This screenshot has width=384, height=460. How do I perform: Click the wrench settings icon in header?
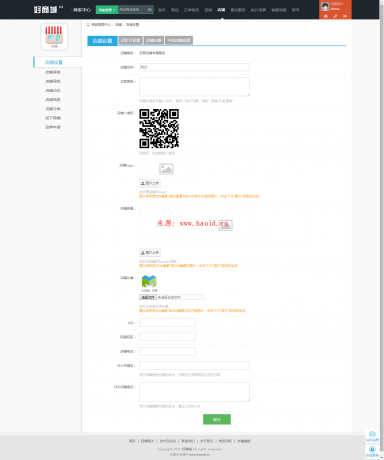[x=335, y=16]
